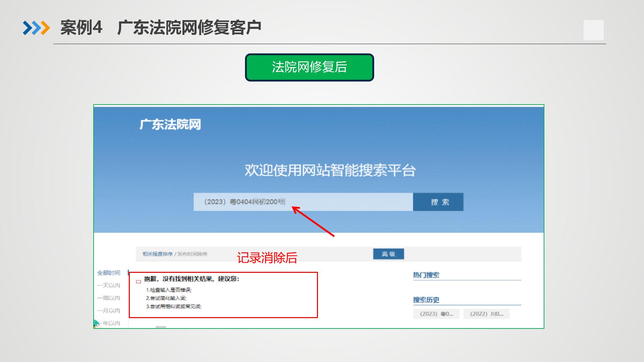
Task: Click the 广东法院网 site logo
Action: [170, 125]
